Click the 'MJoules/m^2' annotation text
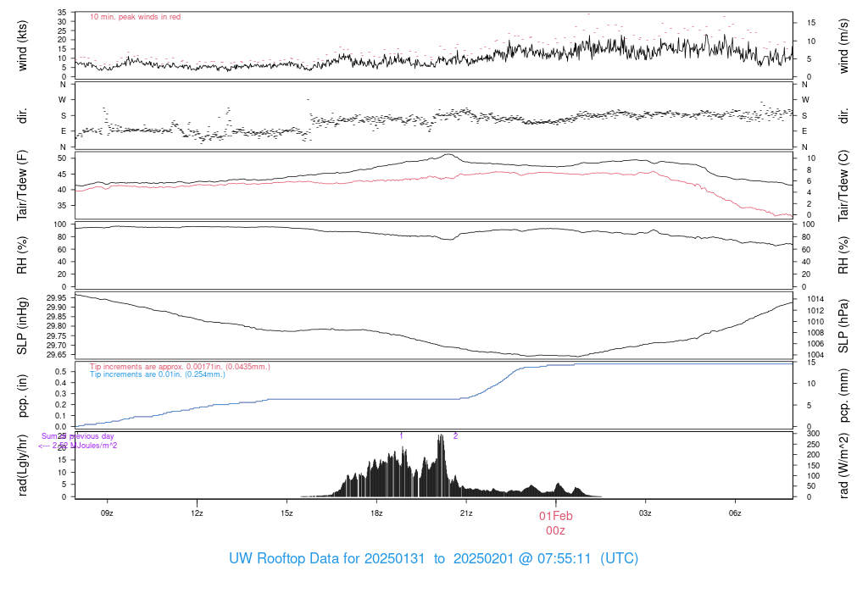868x593 pixels. click(93, 446)
